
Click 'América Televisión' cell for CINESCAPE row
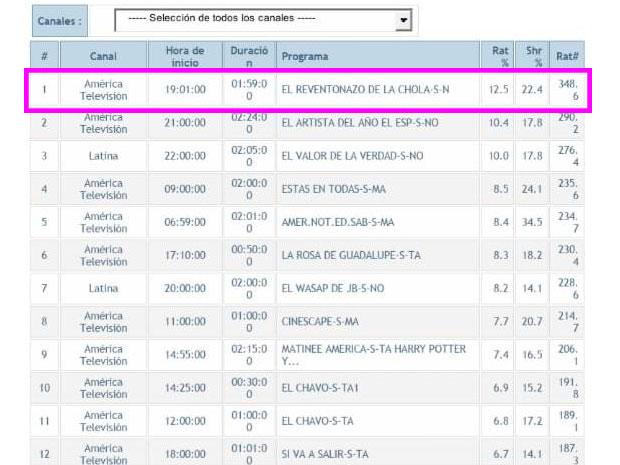coord(104,321)
